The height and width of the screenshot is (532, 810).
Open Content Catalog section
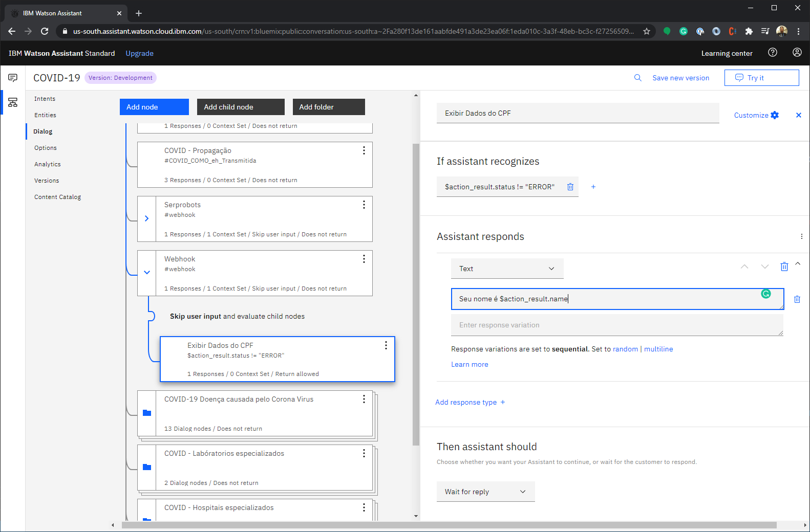[x=58, y=197]
